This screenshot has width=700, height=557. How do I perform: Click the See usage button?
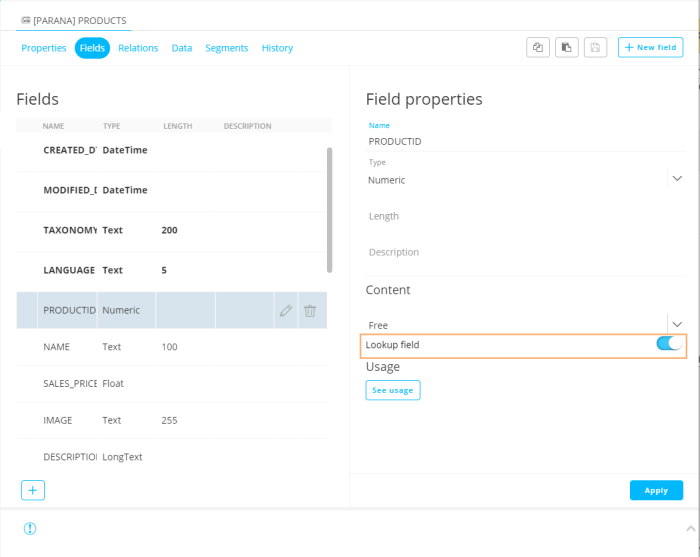click(x=393, y=390)
